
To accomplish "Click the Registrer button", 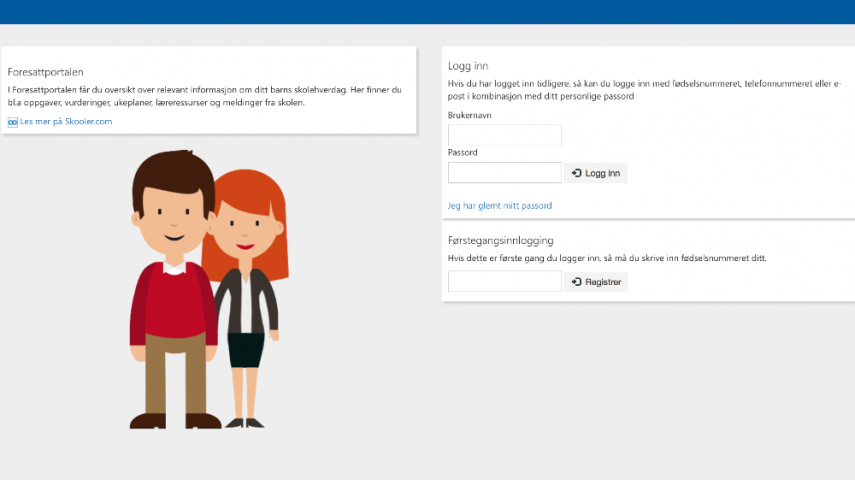I will coord(596,281).
